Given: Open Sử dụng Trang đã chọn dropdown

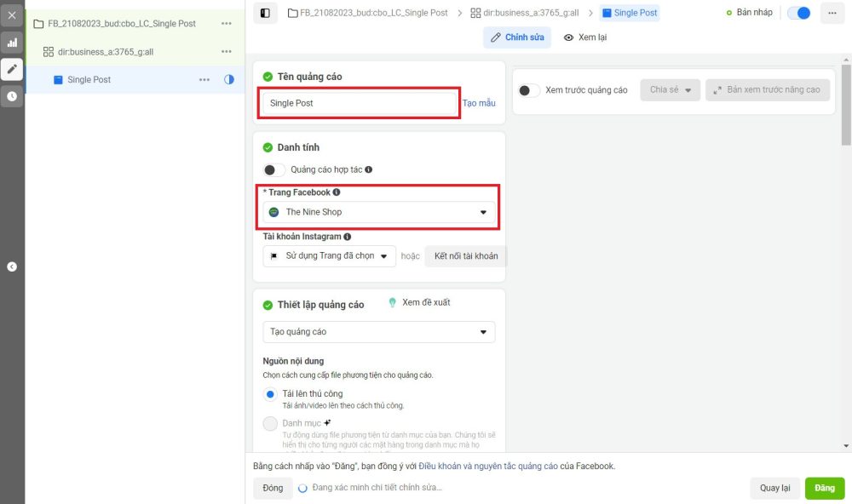Looking at the screenshot, I should pyautogui.click(x=328, y=255).
